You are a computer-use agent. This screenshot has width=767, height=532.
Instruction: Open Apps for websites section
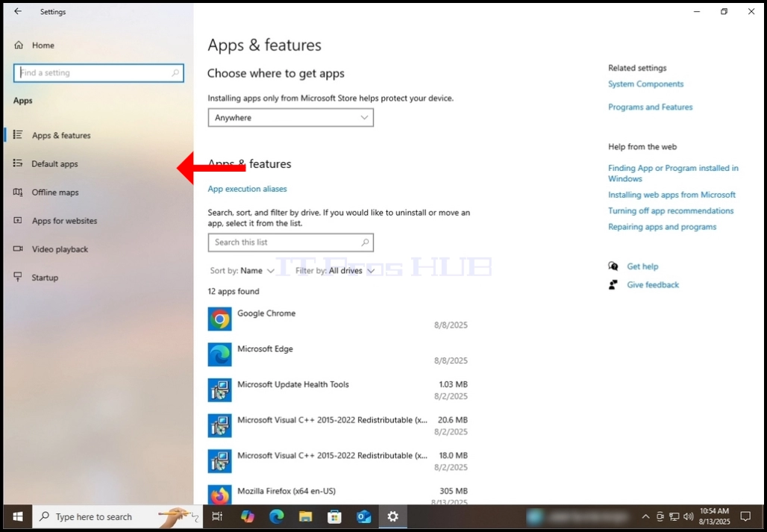pos(65,221)
